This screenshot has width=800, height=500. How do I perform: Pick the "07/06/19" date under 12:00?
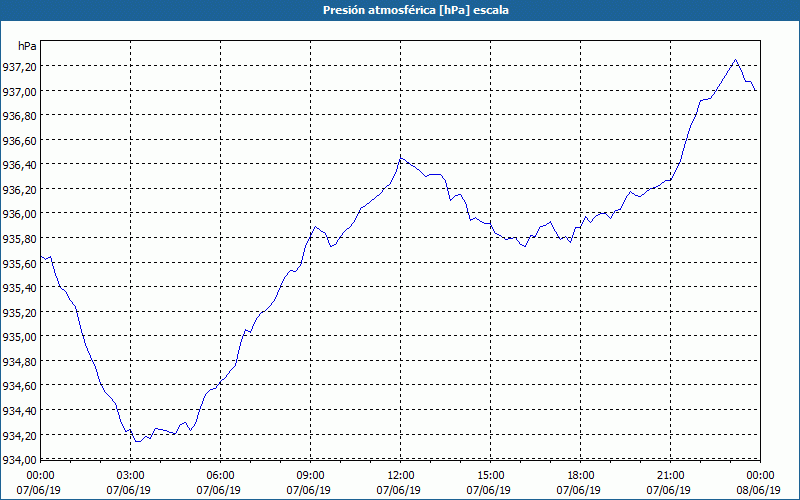398,490
